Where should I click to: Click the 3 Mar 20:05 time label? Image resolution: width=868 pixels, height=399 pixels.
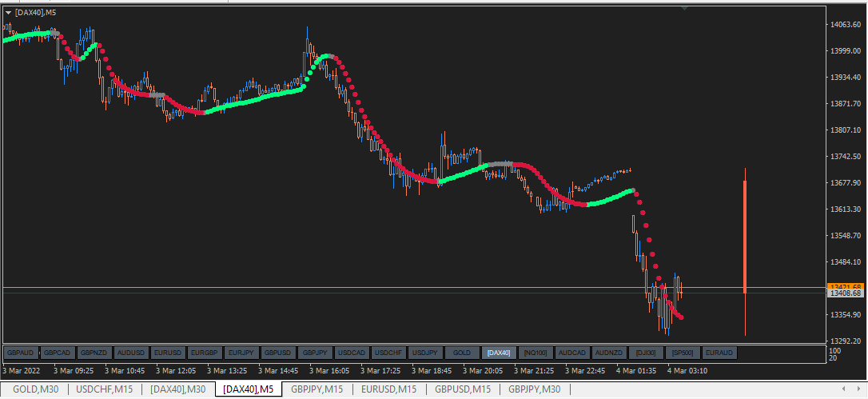click(x=484, y=370)
